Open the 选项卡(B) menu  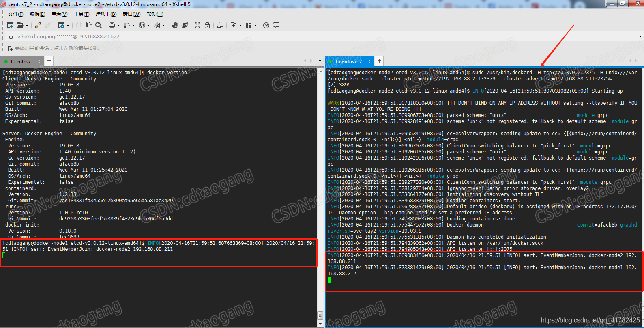pos(106,14)
